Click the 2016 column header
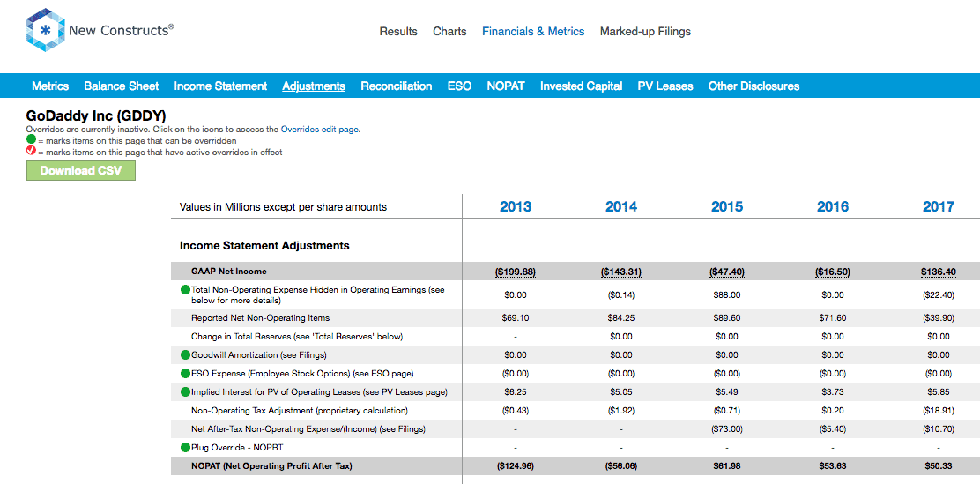This screenshot has width=980, height=484. click(833, 207)
